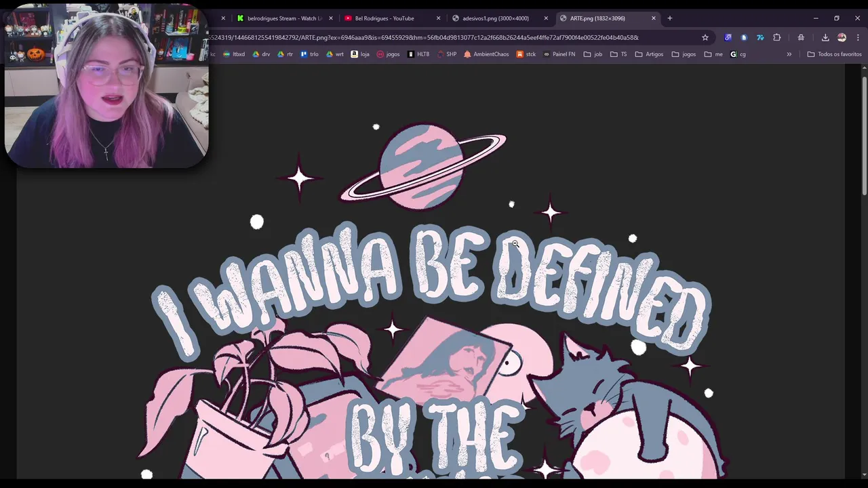Open the ltbxd bookmark
Screen dimensions: 868x488
234,54
